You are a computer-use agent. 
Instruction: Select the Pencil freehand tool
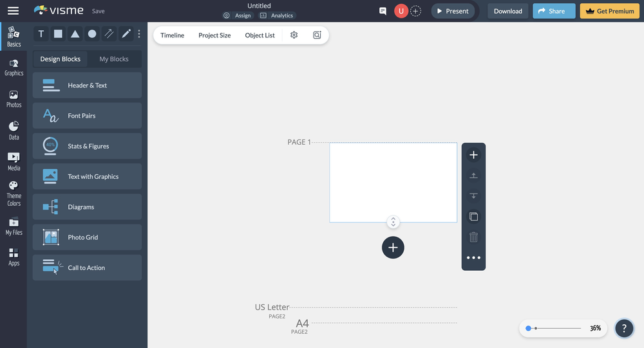point(126,34)
